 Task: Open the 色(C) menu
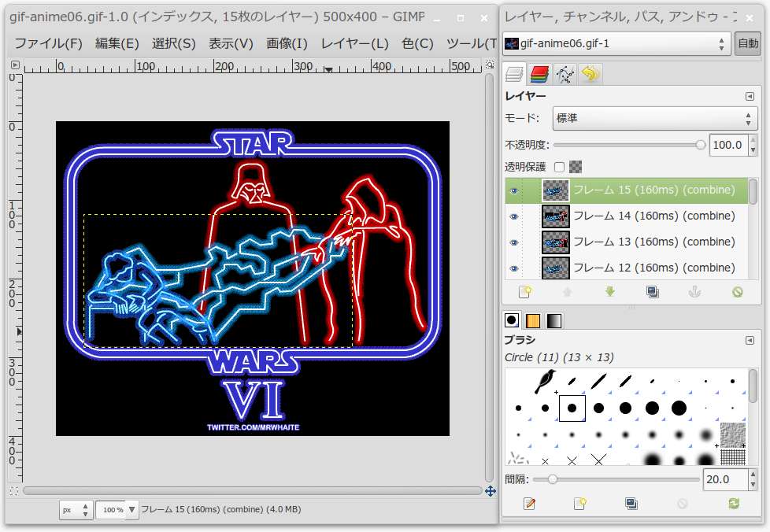click(x=417, y=44)
